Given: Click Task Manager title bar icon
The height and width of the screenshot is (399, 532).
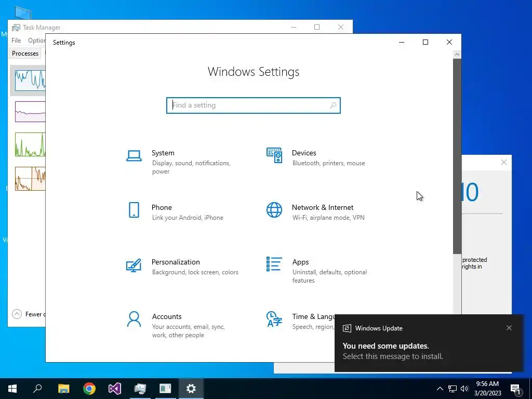Looking at the screenshot, I should tap(16, 28).
